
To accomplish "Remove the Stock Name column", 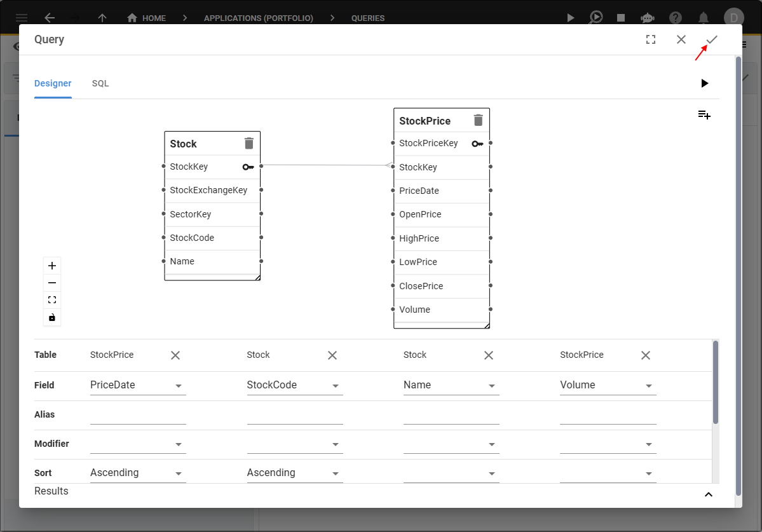I will pos(489,356).
